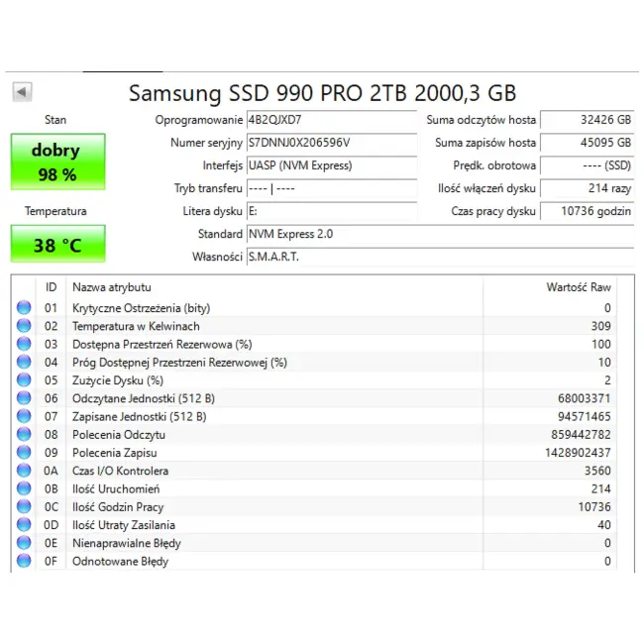Select the blue orb in row 0C

pyautogui.click(x=24, y=506)
